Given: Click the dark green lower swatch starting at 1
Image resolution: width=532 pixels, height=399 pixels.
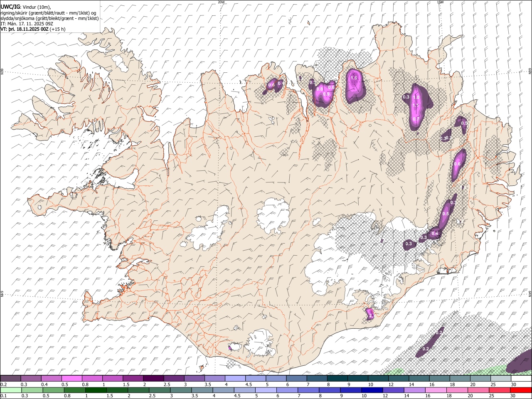Looking at the screenshot, I should (96, 390).
